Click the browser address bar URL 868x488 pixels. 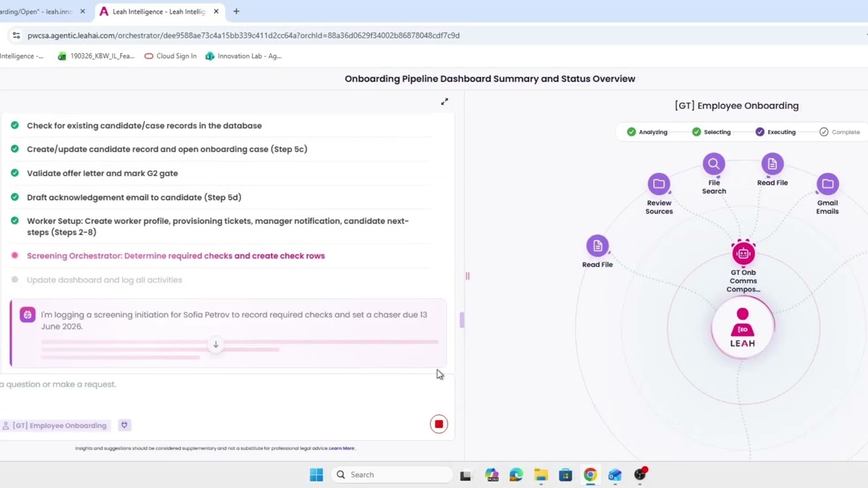[x=243, y=35]
